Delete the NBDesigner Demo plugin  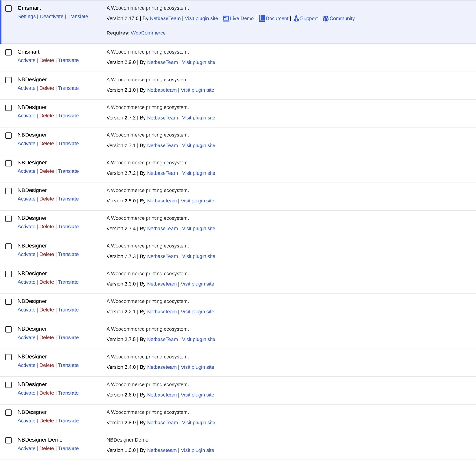(x=47, y=448)
